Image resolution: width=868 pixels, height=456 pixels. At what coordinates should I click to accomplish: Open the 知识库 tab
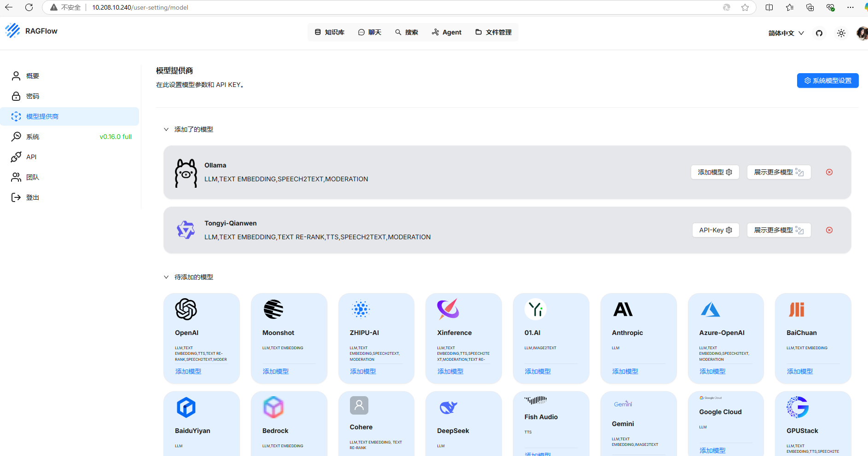pos(330,32)
